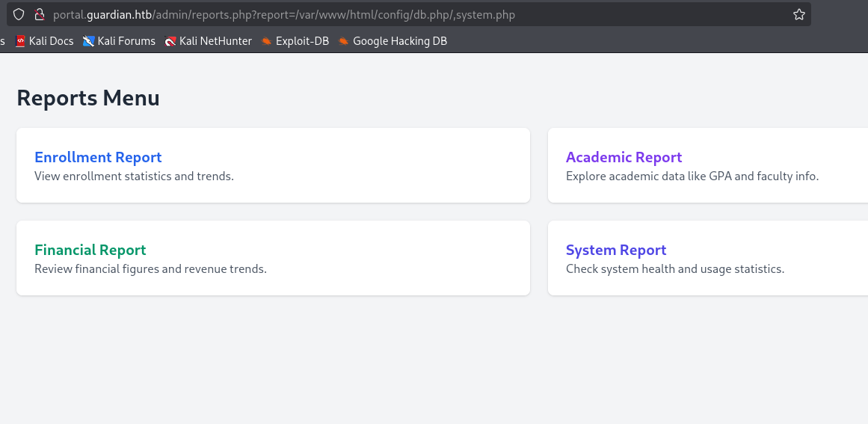Open the Google Hacking DB bookmark label
The height and width of the screenshot is (424, 868).
click(x=400, y=41)
